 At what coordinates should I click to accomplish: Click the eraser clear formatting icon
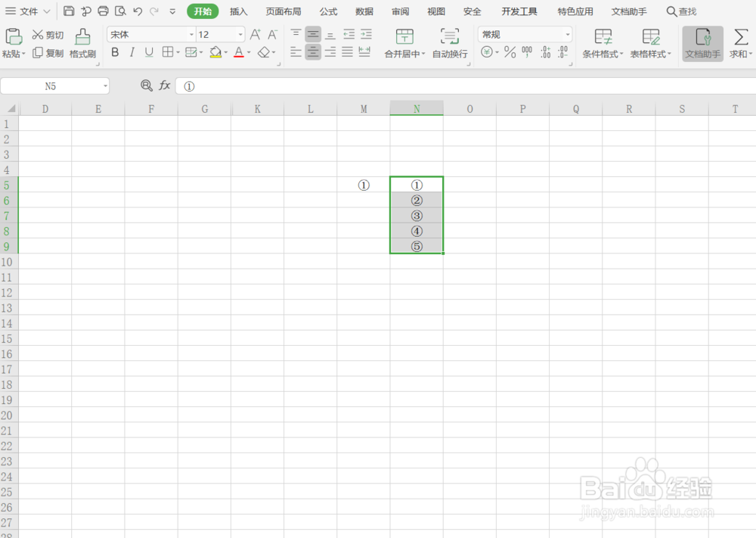coord(264,52)
